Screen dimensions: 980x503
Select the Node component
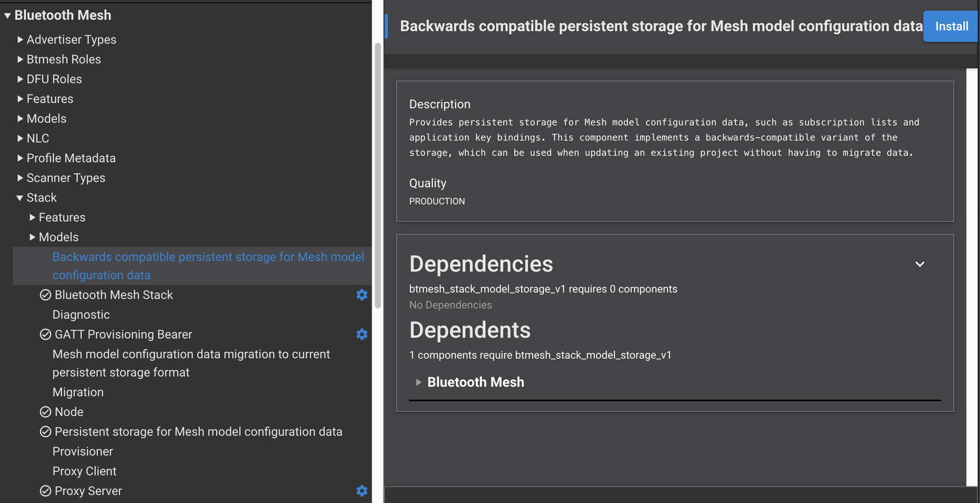coord(69,412)
